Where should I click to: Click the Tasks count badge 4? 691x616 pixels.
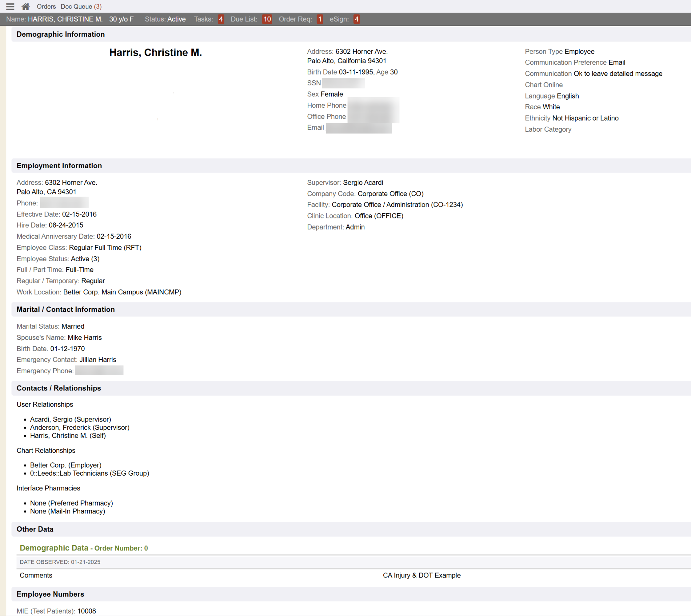[x=221, y=19]
